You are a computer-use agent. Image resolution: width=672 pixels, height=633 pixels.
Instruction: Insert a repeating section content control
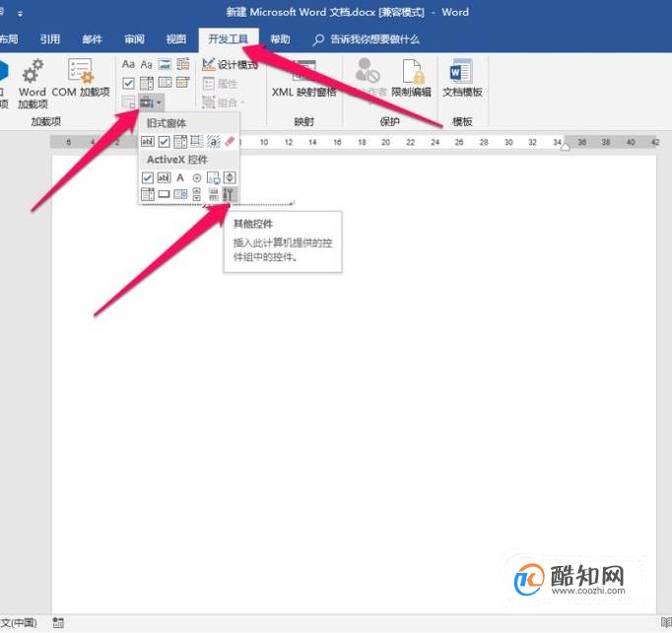click(x=128, y=103)
